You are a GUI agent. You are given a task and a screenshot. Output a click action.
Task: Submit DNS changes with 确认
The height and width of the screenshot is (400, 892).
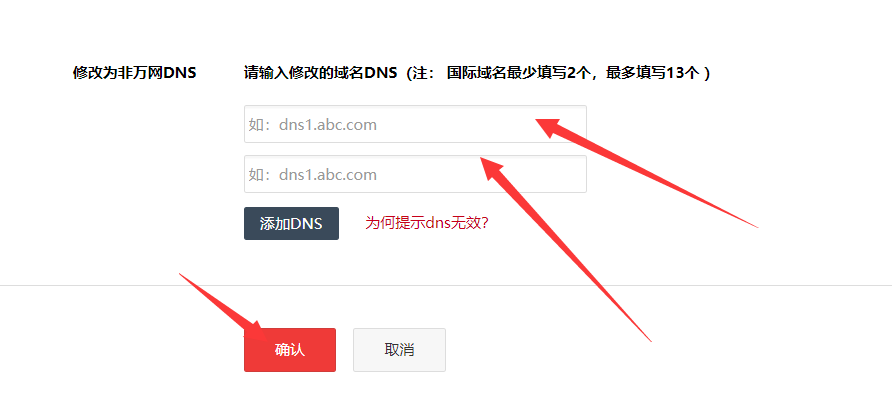click(x=290, y=350)
